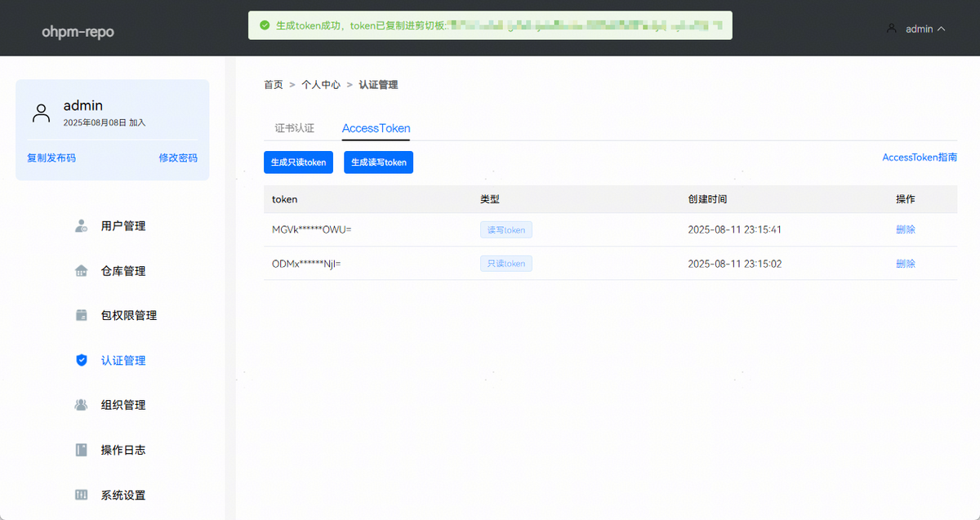
Task: Delete the ODMx read-only token row
Action: tap(905, 264)
